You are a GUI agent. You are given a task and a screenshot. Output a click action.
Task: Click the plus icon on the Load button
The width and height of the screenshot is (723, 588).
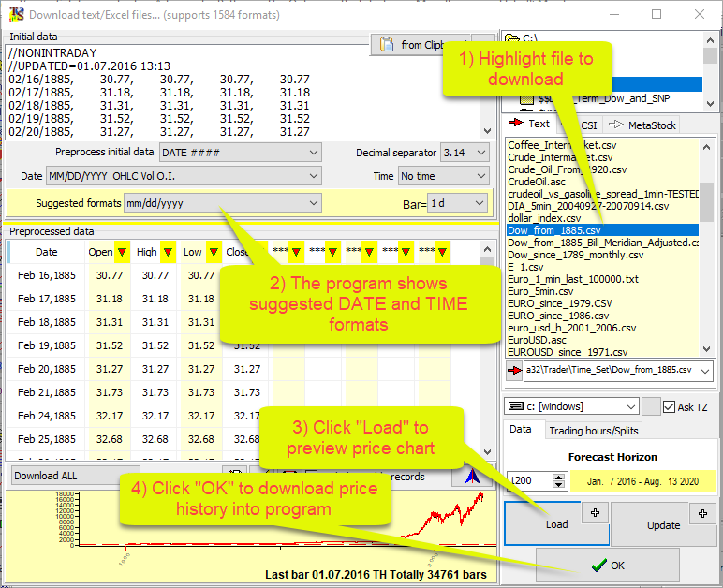point(594,512)
